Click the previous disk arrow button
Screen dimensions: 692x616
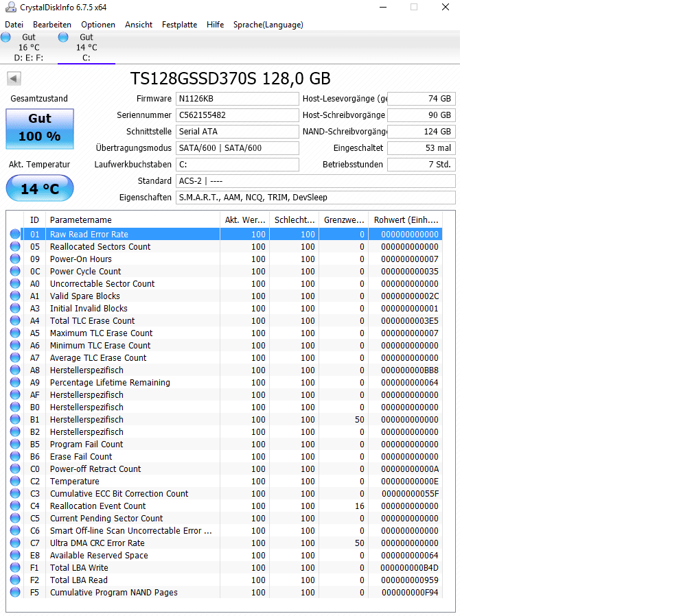tap(14, 79)
